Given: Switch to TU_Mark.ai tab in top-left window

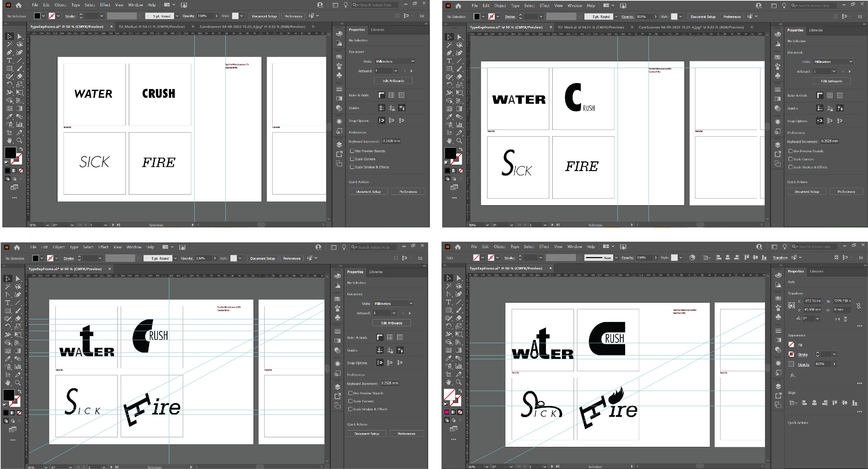Looking at the screenshot, I should pos(151,27).
